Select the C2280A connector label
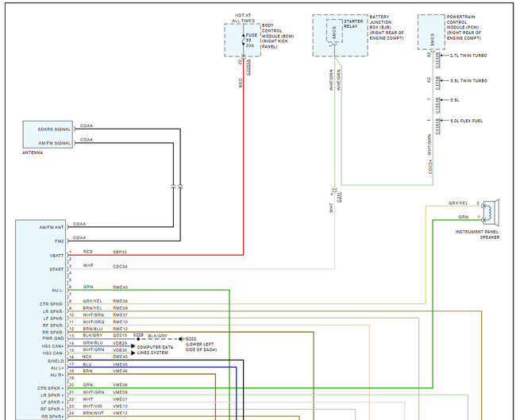516x420 pixels. click(x=248, y=67)
